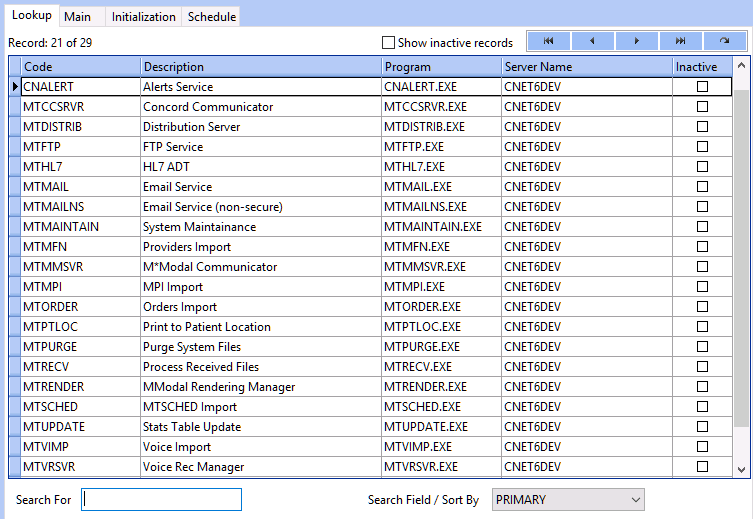The height and width of the screenshot is (519, 753).
Task: Click CNET6DEV server cell in MTHL7 row
Action: 587,167
